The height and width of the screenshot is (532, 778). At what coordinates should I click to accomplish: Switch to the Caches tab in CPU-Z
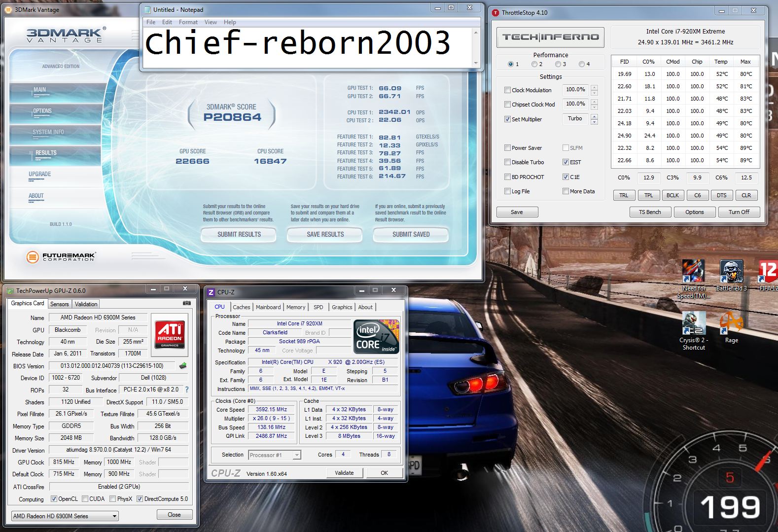click(242, 307)
